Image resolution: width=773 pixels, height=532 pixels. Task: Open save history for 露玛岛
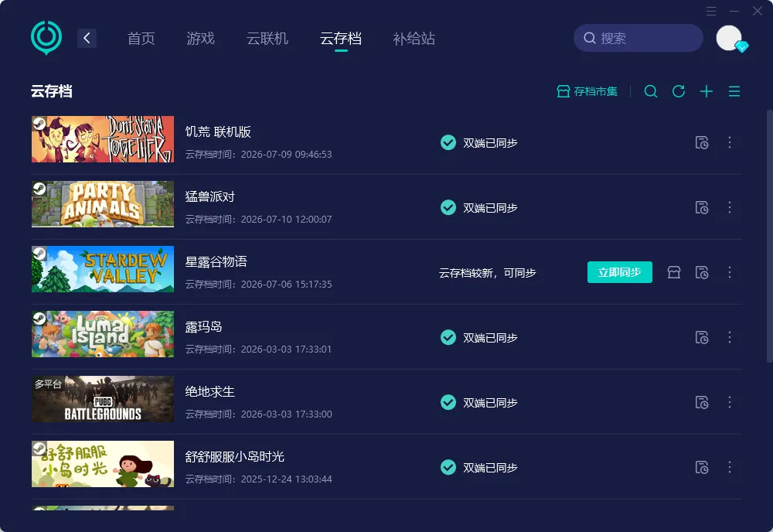[x=702, y=337]
